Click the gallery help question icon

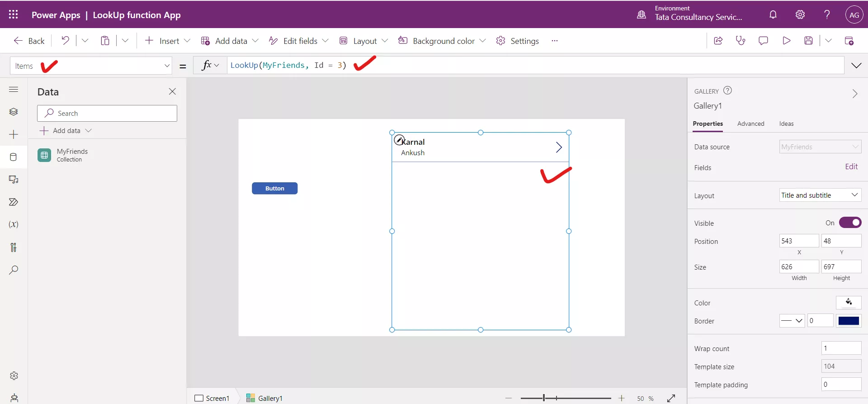coord(727,90)
